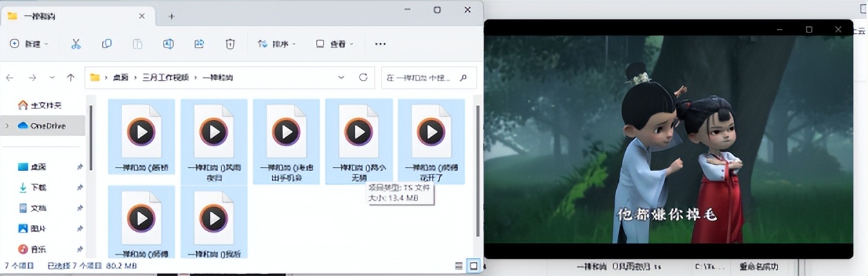868x276 pixels.
Task: Expand the address bar history dropdown
Action: pos(342,77)
